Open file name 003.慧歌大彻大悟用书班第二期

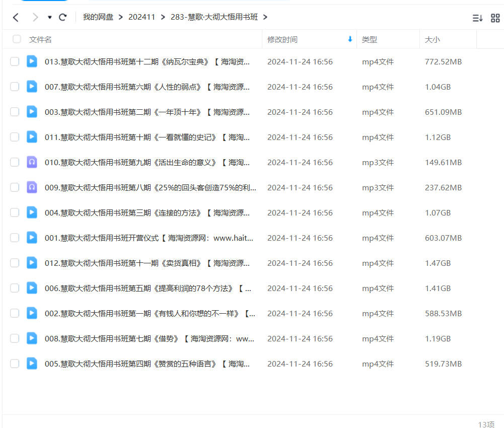tap(147, 112)
